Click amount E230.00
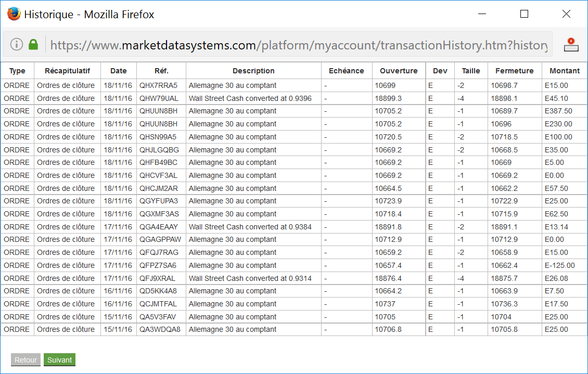 (x=558, y=124)
